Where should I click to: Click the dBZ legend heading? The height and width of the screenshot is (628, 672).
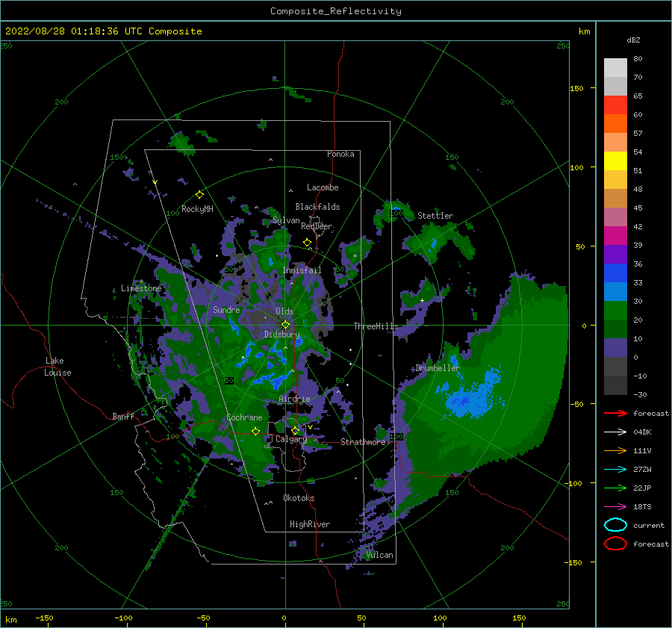[633, 40]
